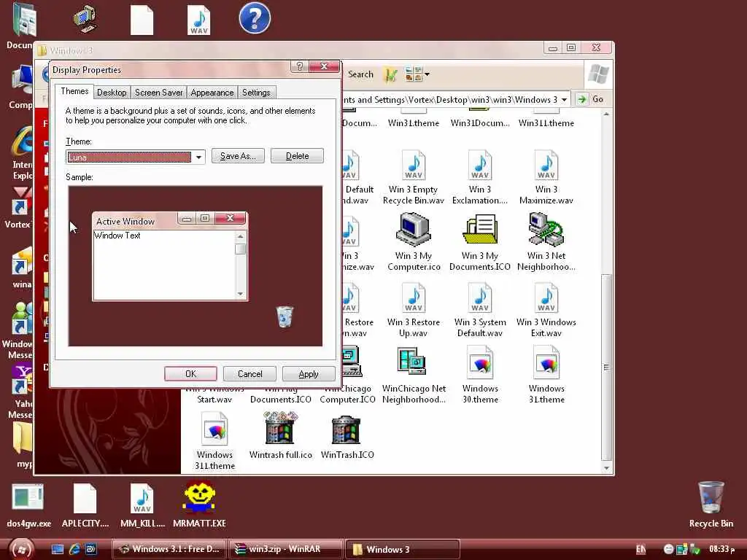This screenshot has width=747, height=560.
Task: Open the Screen Saver tab
Action: coord(158,93)
